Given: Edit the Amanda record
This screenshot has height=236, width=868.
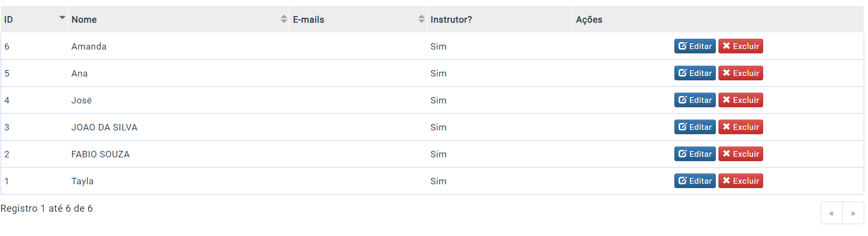Looking at the screenshot, I should point(695,46).
